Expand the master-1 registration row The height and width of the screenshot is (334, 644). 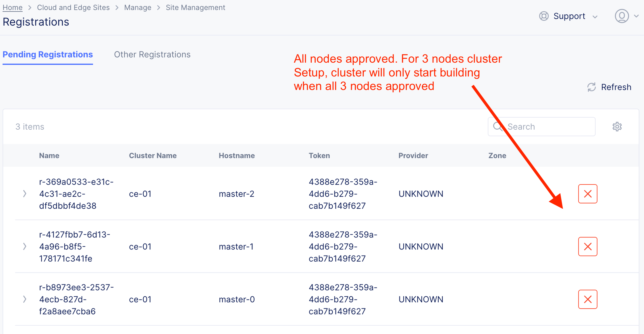tap(25, 246)
